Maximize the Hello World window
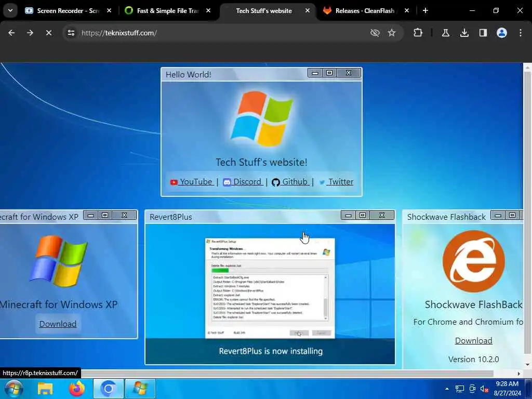532x399 pixels. pos(329,73)
